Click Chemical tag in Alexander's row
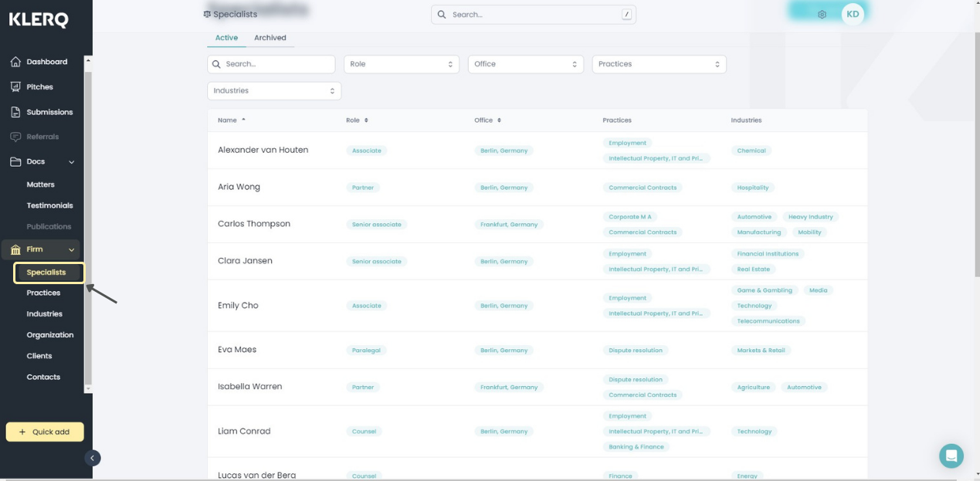 [751, 151]
